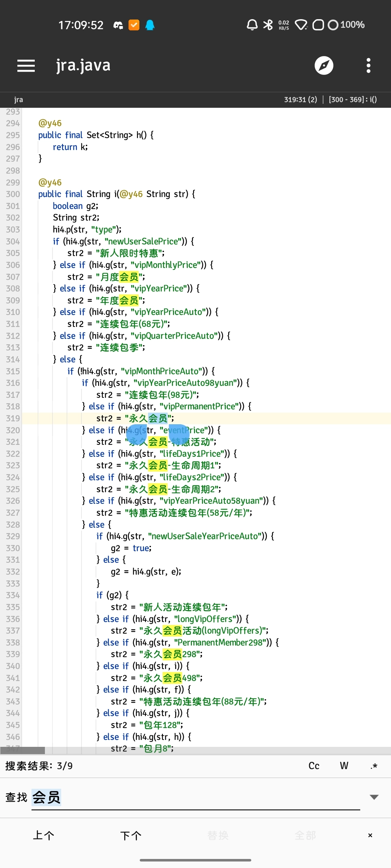
Task: Tap the 上个 previous result button
Action: [43, 835]
